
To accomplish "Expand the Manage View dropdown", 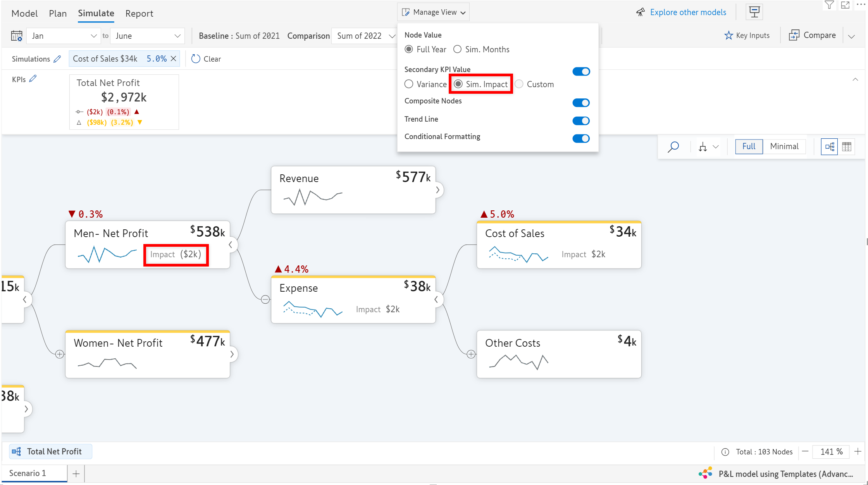I will pyautogui.click(x=434, y=12).
